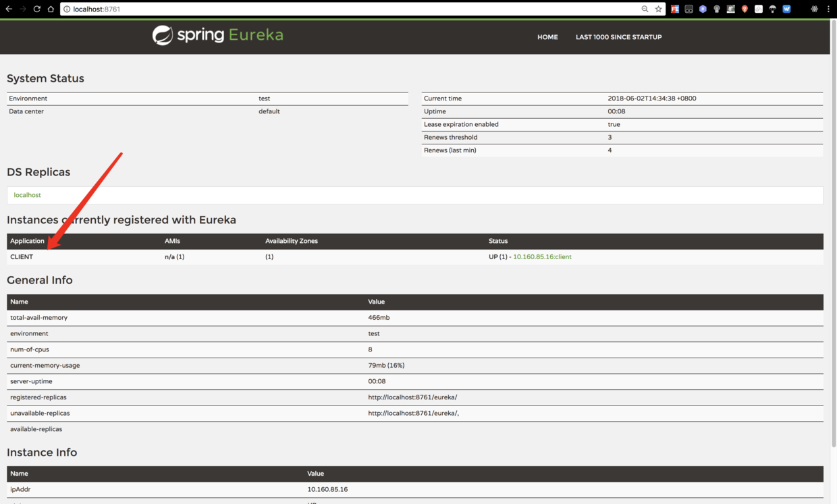This screenshot has width=837, height=504.
Task: Go to the HOME nav item
Action: pos(547,37)
